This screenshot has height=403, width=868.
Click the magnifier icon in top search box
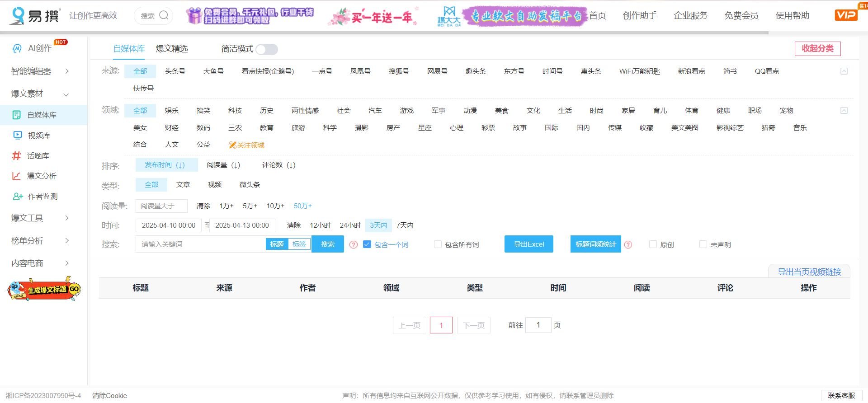click(x=164, y=15)
